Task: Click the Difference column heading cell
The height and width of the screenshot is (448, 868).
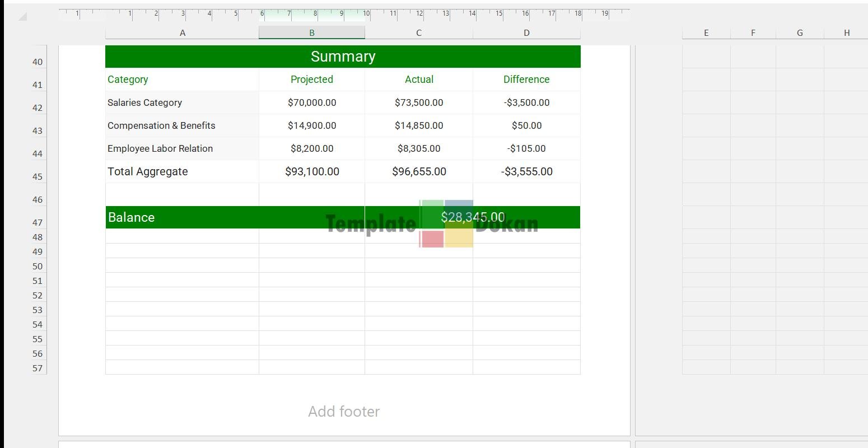Action: coord(526,80)
